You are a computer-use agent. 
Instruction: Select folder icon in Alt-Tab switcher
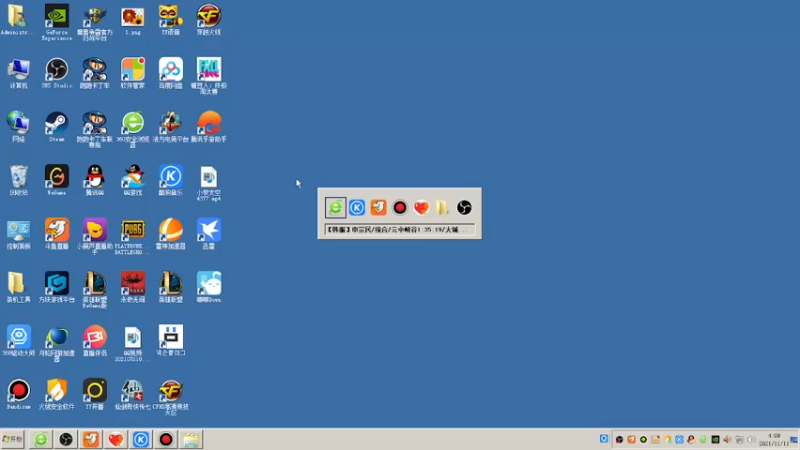442,208
